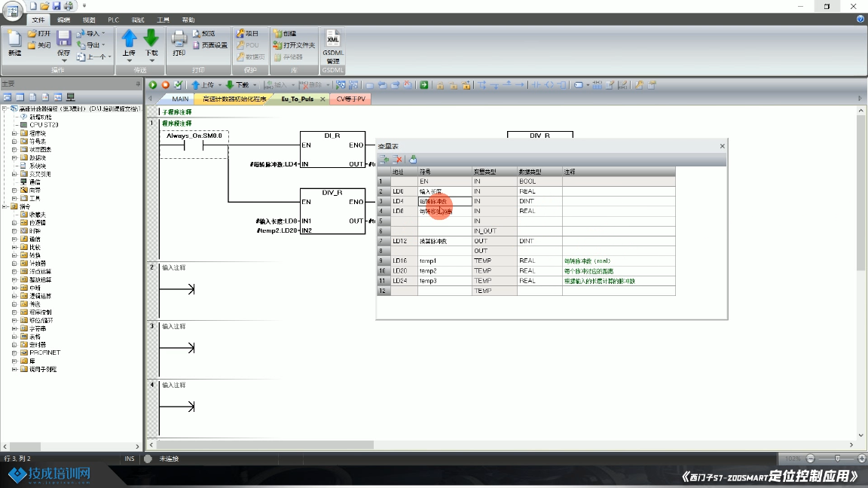Insert contact instruction from editor toolbar
The height and width of the screenshot is (488, 868).
coord(536,84)
